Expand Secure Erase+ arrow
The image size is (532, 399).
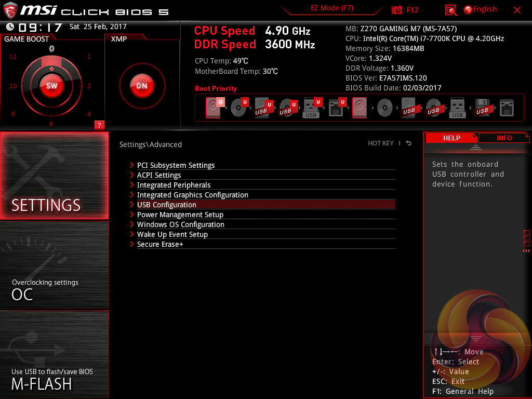(132, 244)
